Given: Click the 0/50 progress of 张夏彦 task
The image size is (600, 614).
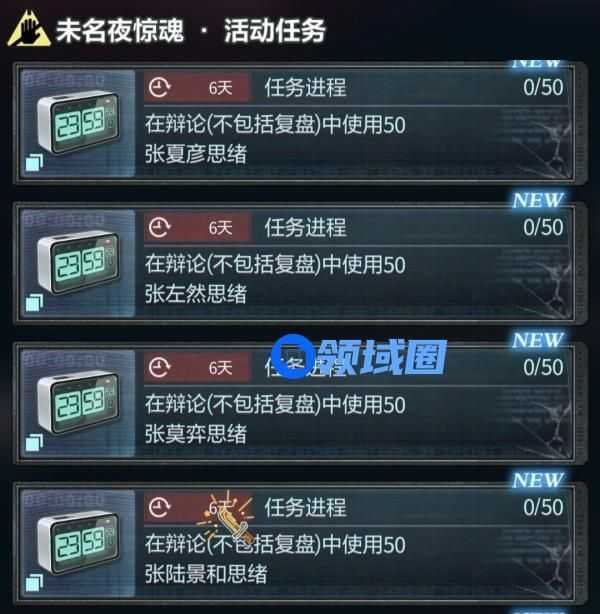Looking at the screenshot, I should click(x=543, y=87).
